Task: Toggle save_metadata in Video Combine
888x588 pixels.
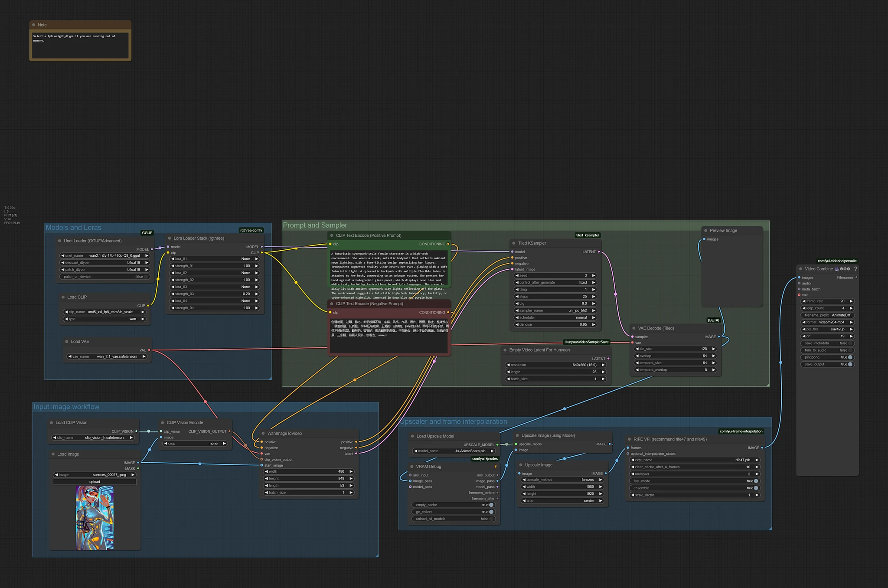Action: (x=827, y=343)
